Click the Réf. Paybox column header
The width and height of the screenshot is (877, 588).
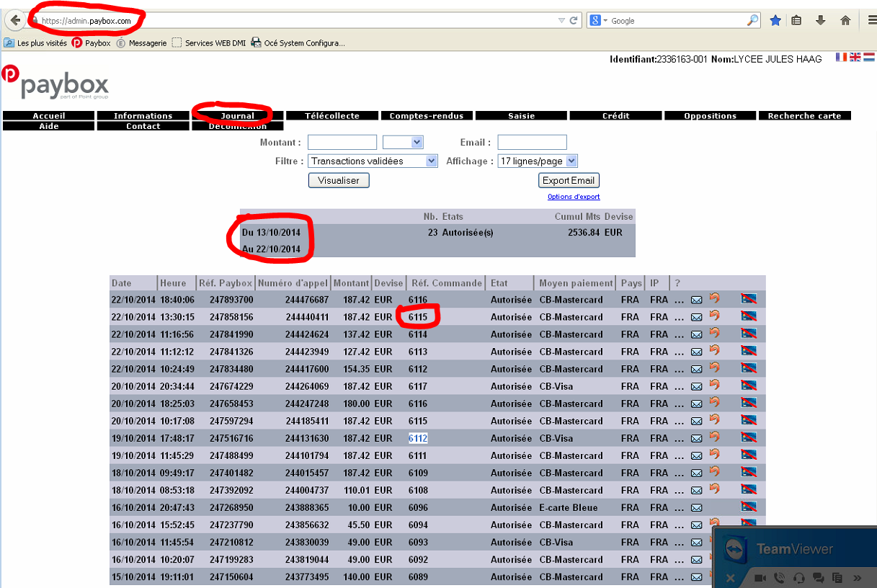226,283
